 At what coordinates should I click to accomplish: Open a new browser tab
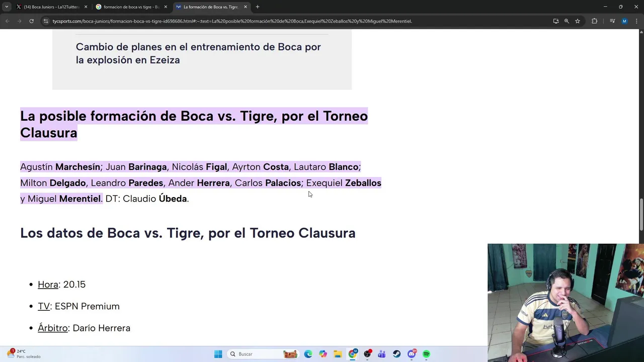(258, 7)
